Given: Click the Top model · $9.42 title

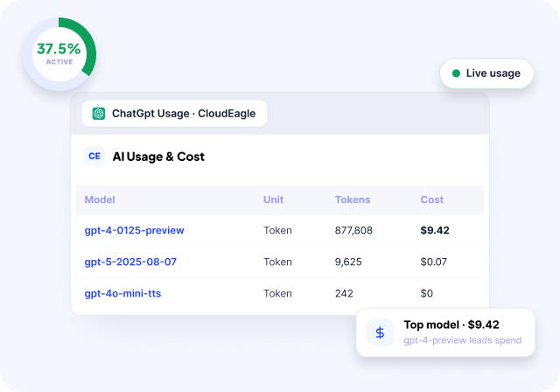Looking at the screenshot, I should (x=451, y=325).
